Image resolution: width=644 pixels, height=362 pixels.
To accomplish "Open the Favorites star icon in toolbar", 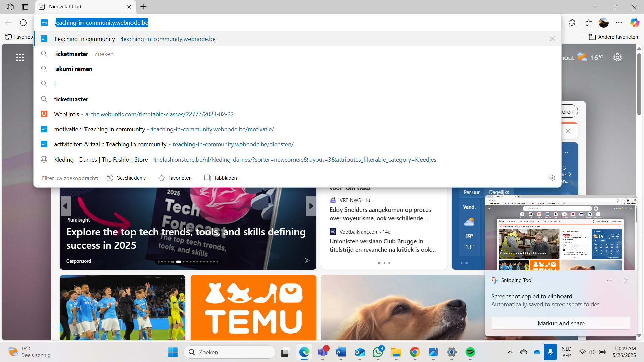I will [589, 23].
